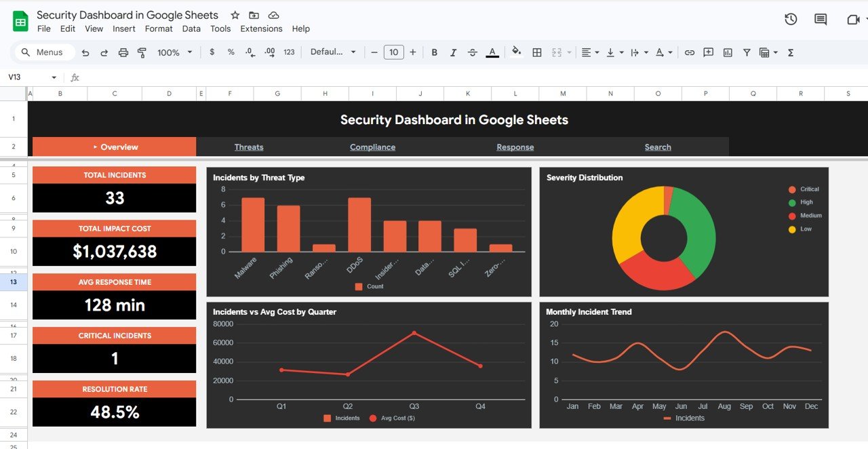
Task: Format selection as currency
Action: tap(212, 52)
